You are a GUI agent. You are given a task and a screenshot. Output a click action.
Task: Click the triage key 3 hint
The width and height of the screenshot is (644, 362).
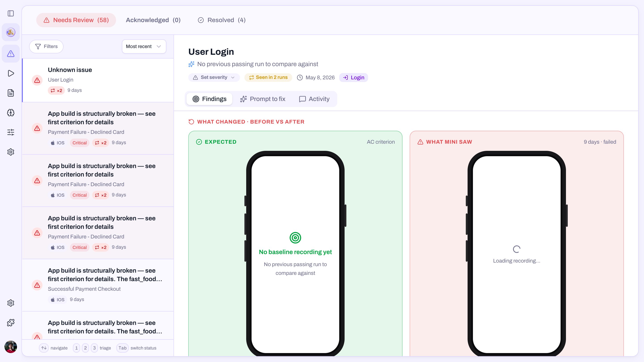[94, 348]
